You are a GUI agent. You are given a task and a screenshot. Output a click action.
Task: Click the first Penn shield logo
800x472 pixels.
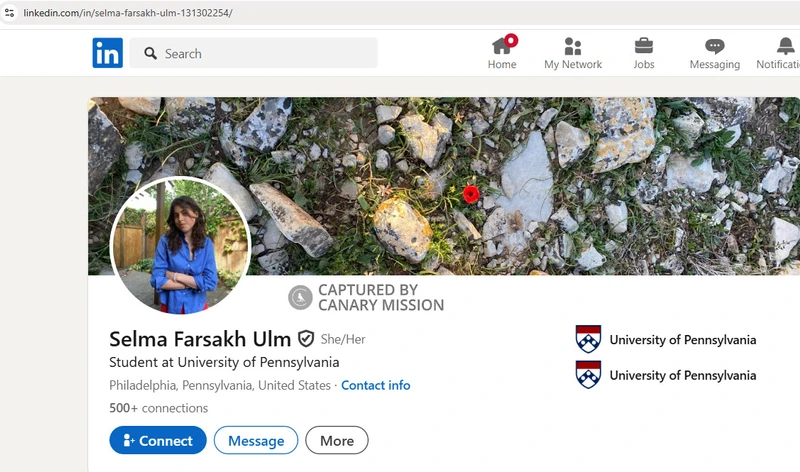(x=588, y=339)
